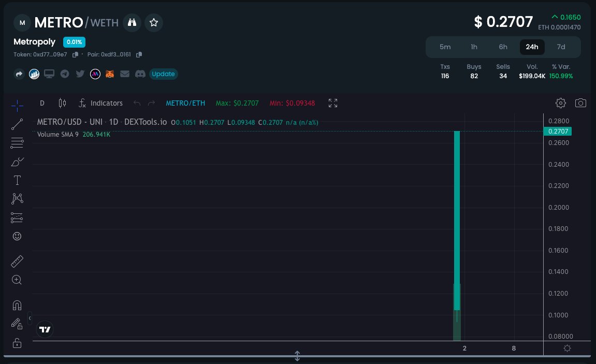Select the 24h timeframe tab

click(x=532, y=47)
